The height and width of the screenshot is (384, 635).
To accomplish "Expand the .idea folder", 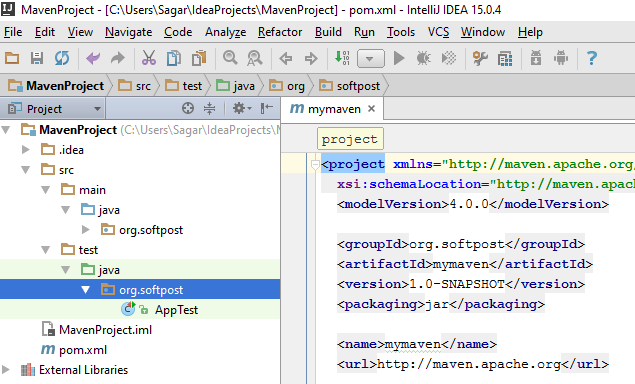I will [x=26, y=149].
